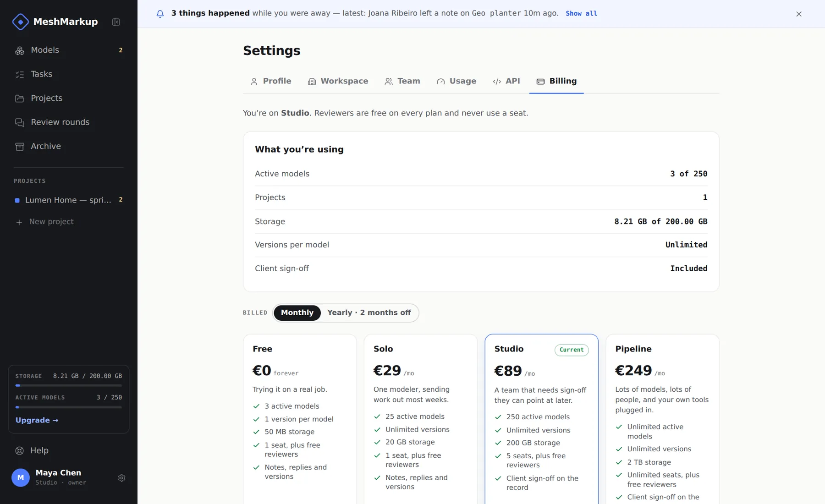Click the Upgrade → link in the sidebar
Screen dimensions: 825x504
coord(37,420)
